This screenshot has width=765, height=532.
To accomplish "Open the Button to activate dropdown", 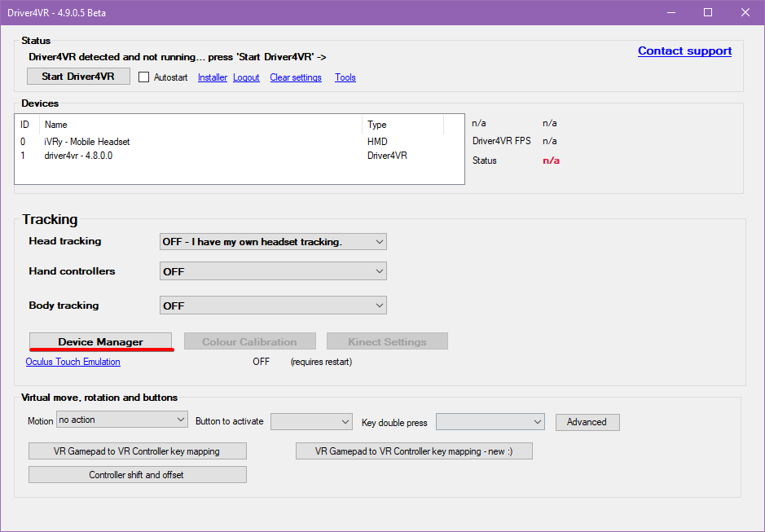I will [311, 422].
